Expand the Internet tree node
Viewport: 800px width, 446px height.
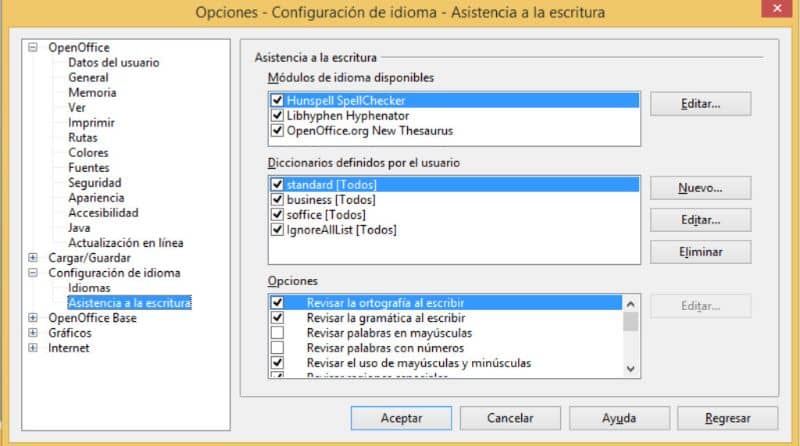click(x=33, y=348)
